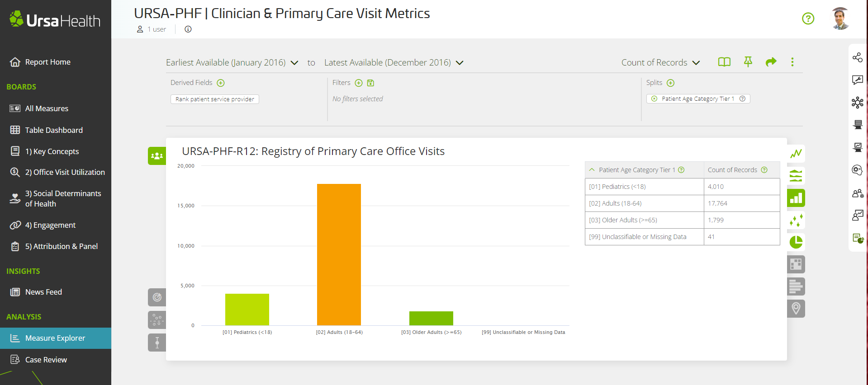Click the Rank patient service provider chip
This screenshot has height=385, width=868.
(x=215, y=99)
